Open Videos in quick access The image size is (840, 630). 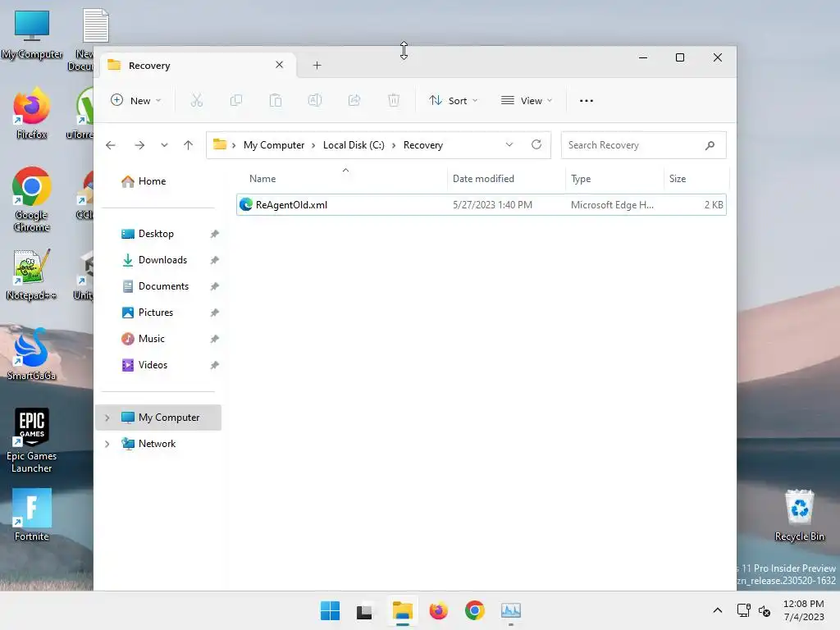[x=153, y=365]
